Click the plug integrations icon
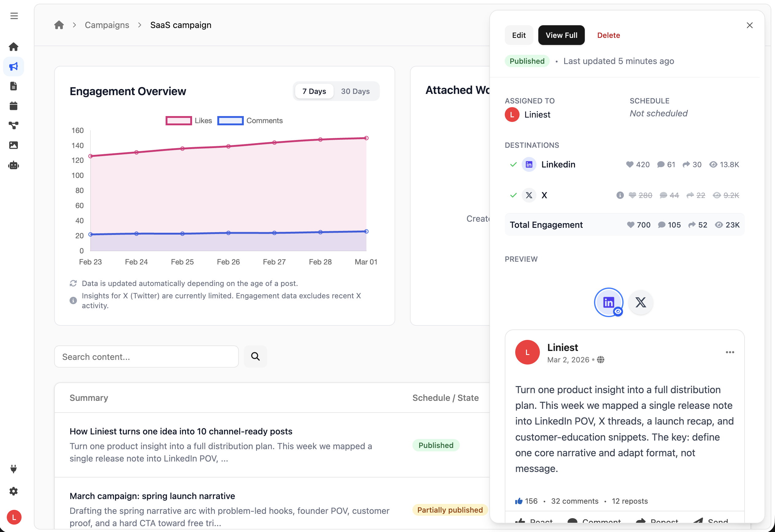Image resolution: width=775 pixels, height=532 pixels. 14,469
